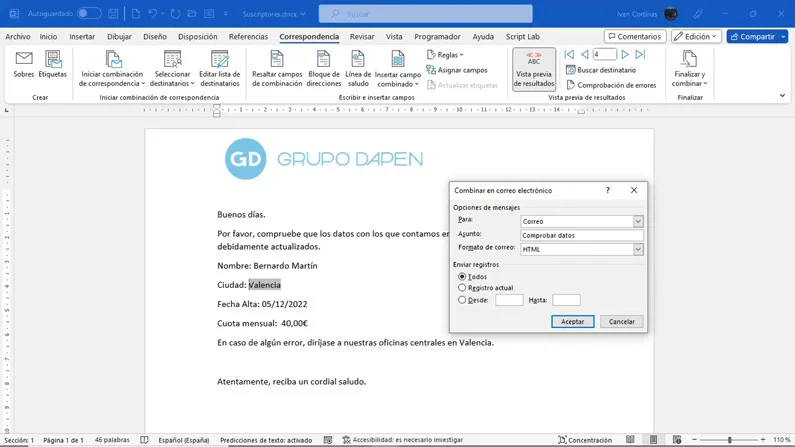Open Formato de correo dropdown
Image resolution: width=795 pixels, height=447 pixels.
pyautogui.click(x=638, y=249)
